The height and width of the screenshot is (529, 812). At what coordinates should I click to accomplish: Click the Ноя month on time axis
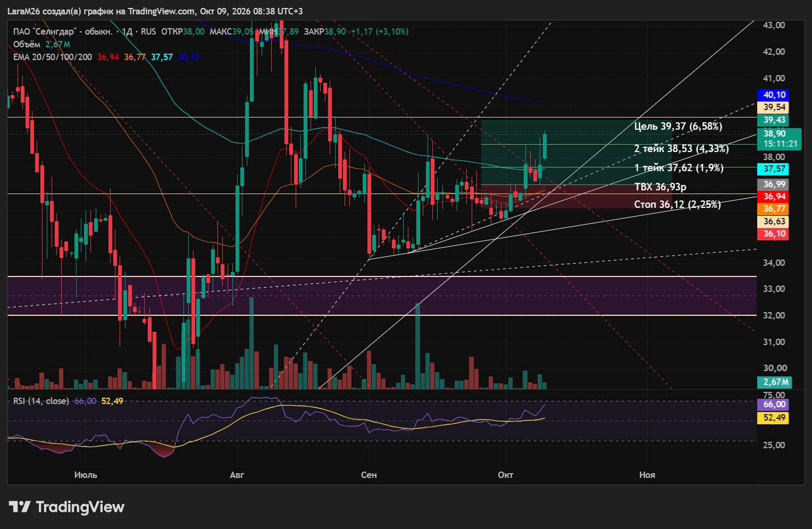tap(647, 475)
